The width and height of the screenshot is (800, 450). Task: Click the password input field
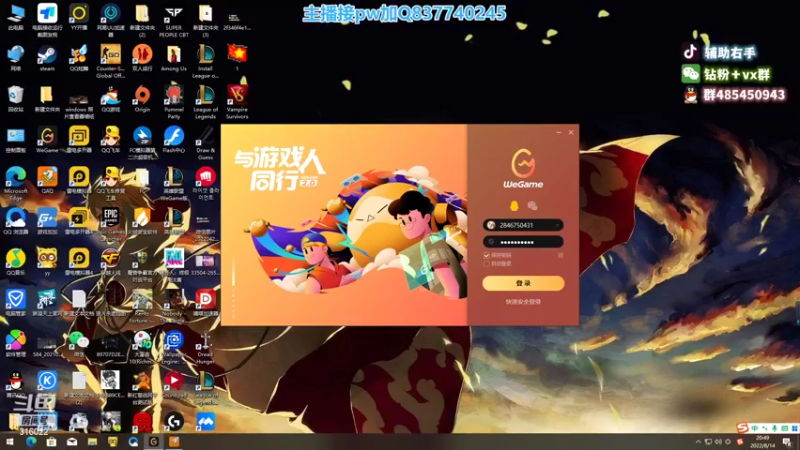pos(523,242)
